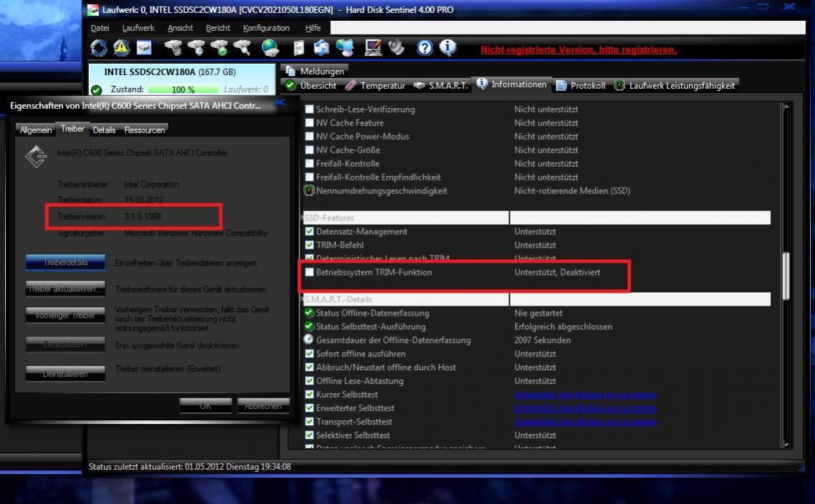Viewport: 815px width, 504px height.
Task: Click the red Nicht-registrierte Version link
Action: click(x=579, y=50)
